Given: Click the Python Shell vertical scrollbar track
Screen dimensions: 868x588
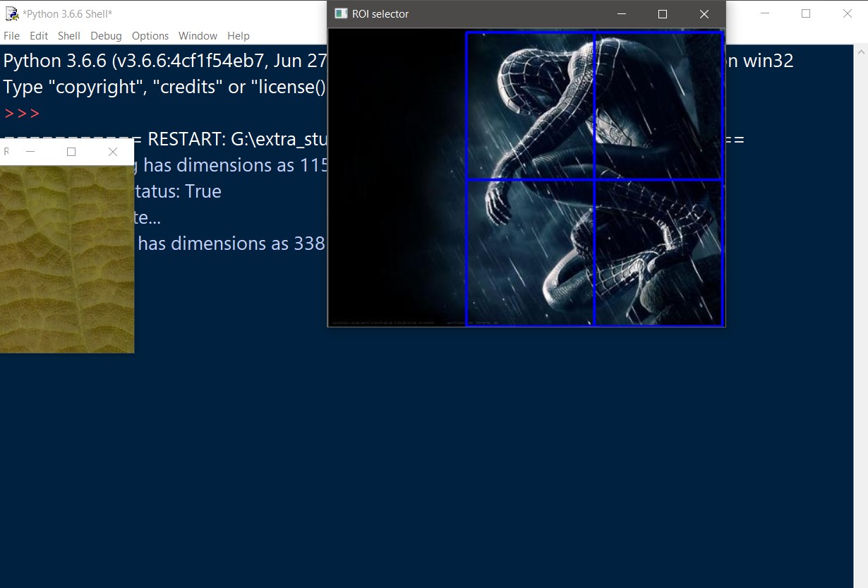Looking at the screenshot, I should [x=861, y=318].
